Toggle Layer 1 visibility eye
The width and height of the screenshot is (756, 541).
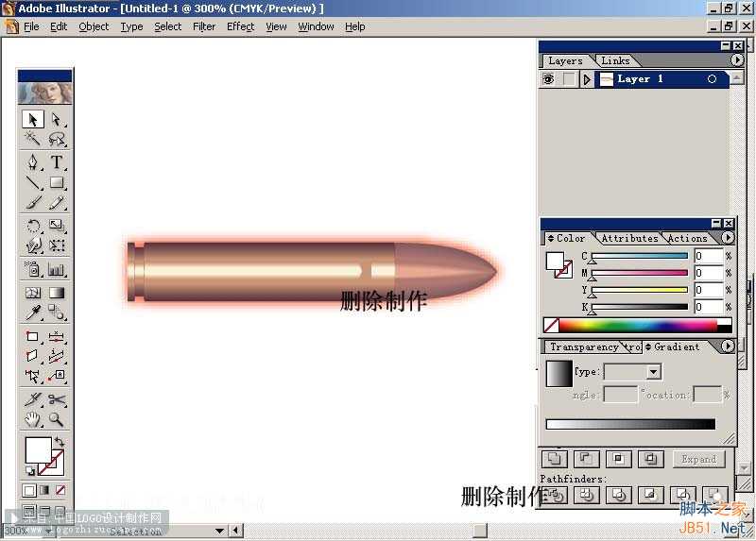[548, 79]
